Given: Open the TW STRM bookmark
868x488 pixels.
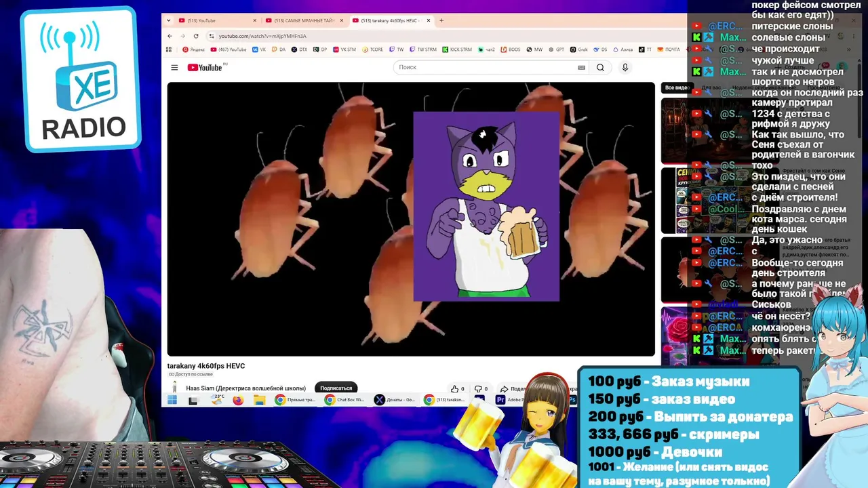Looking at the screenshot, I should (x=423, y=49).
